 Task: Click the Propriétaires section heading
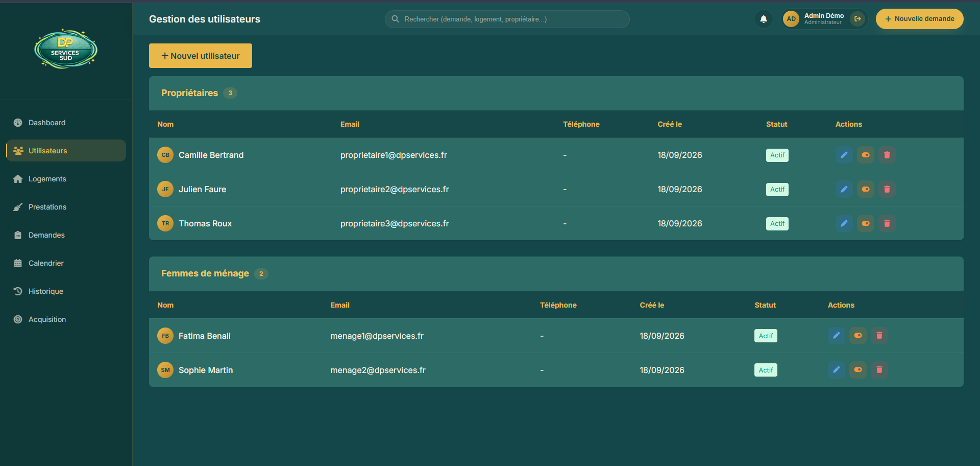(x=189, y=93)
